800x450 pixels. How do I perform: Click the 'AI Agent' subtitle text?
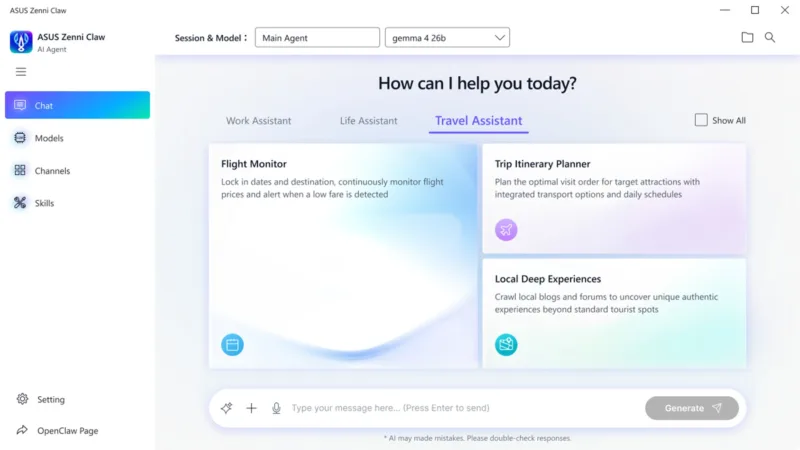(52, 49)
